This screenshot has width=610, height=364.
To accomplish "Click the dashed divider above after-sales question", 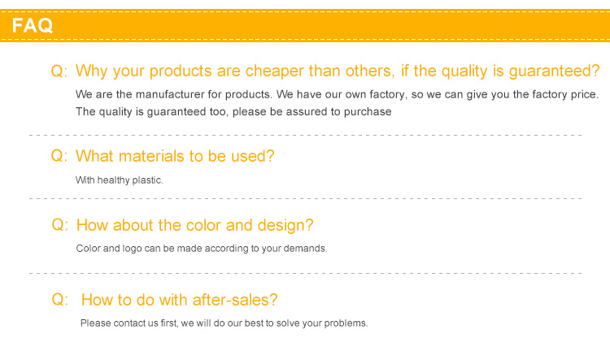I will (305, 274).
